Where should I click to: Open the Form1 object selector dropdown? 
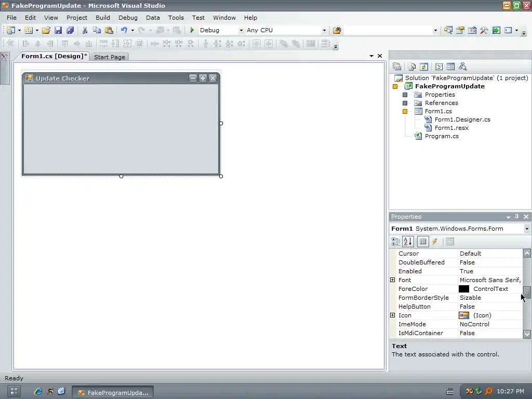(527, 229)
